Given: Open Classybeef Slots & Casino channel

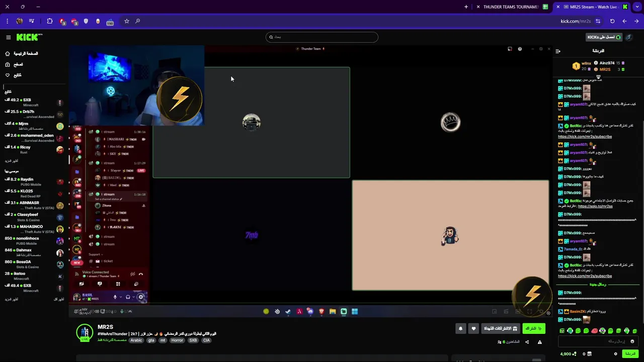Looking at the screenshot, I should [34, 217].
